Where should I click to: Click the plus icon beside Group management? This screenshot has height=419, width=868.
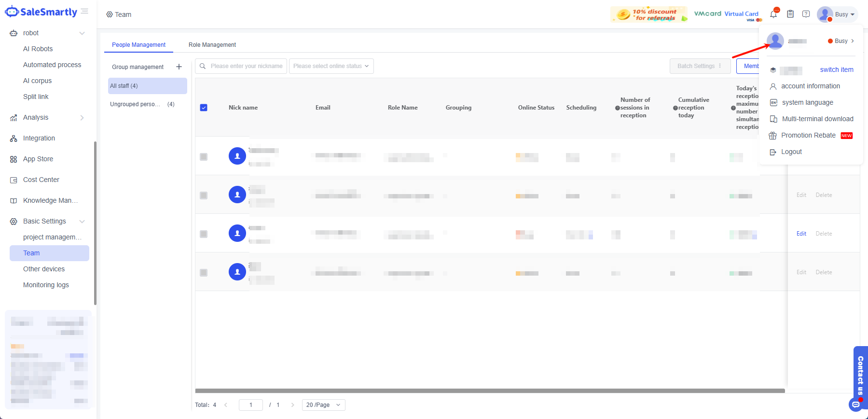(179, 67)
